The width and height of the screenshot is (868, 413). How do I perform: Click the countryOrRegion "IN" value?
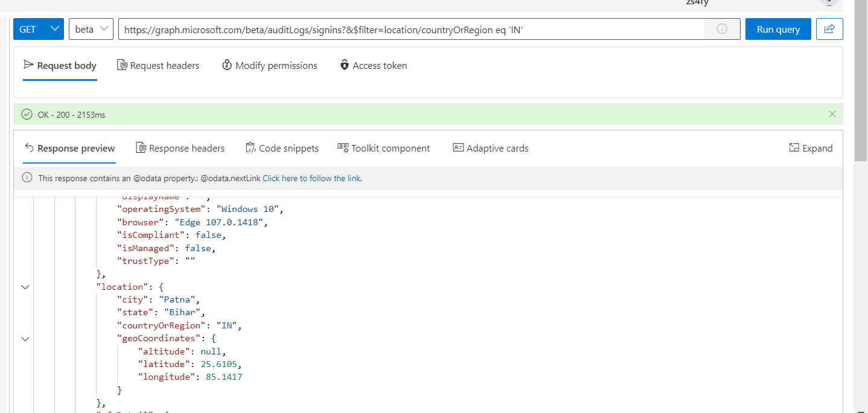coord(226,325)
